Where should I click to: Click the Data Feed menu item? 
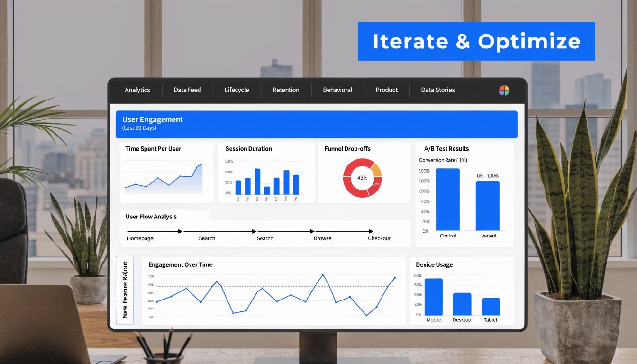(187, 90)
